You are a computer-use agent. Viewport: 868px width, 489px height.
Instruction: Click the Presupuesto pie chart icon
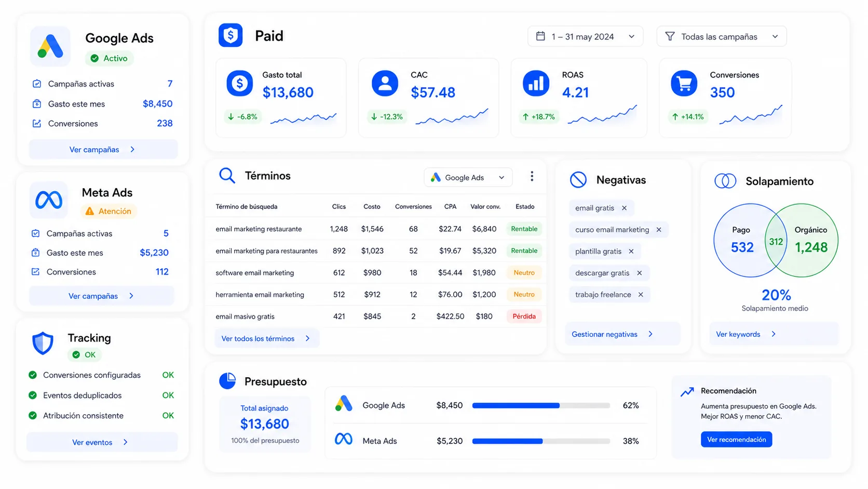tap(227, 381)
